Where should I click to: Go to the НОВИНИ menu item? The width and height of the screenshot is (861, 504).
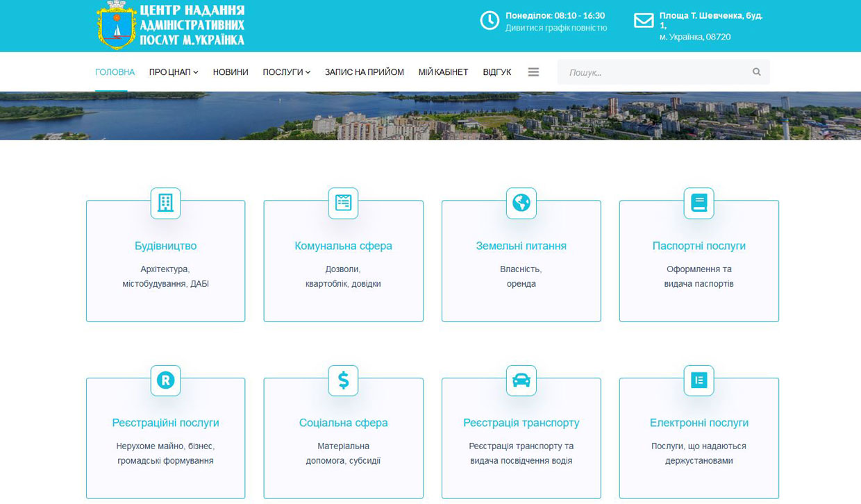(231, 72)
